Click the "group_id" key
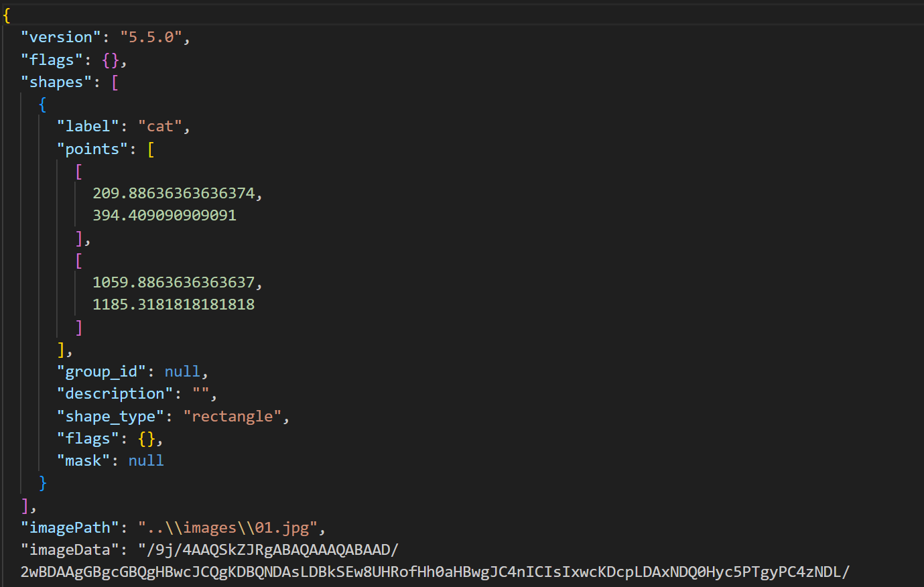 click(101, 372)
